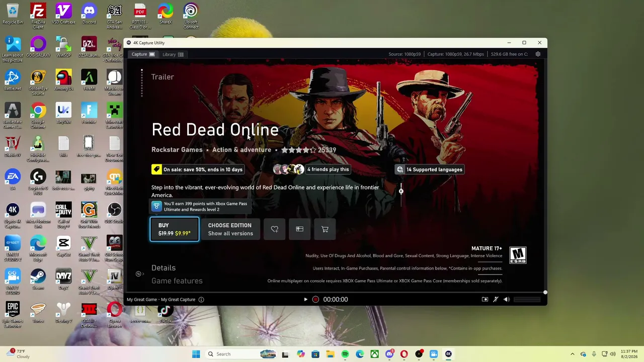Select the Google Chrome desktop icon
Viewport: 644px width, 362px height.
click(38, 116)
